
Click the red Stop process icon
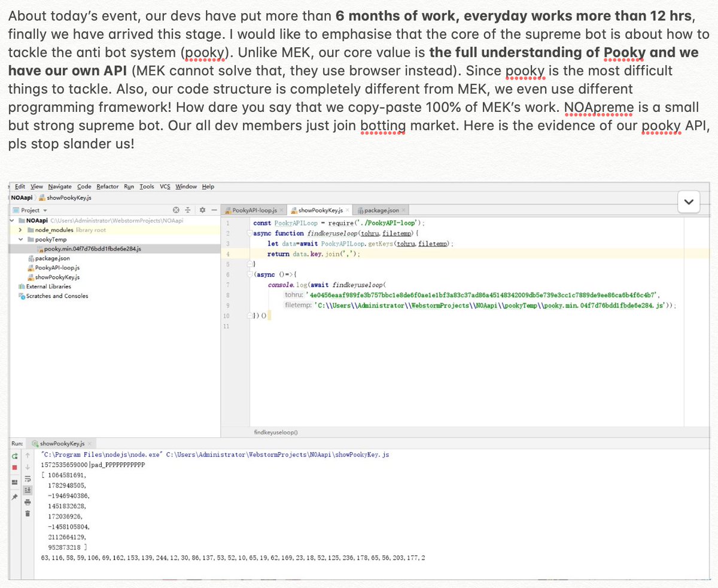click(x=14, y=467)
